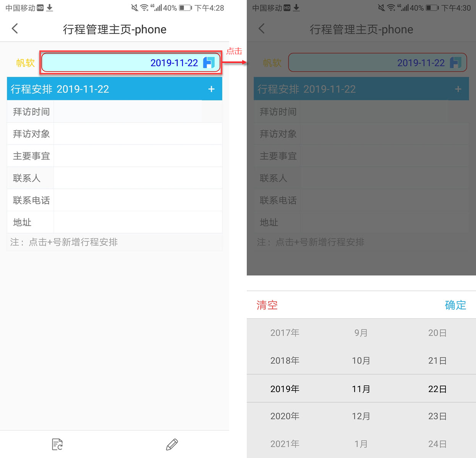
Task: Tap title 行程管理主页-phone on left screen
Action: (x=115, y=29)
